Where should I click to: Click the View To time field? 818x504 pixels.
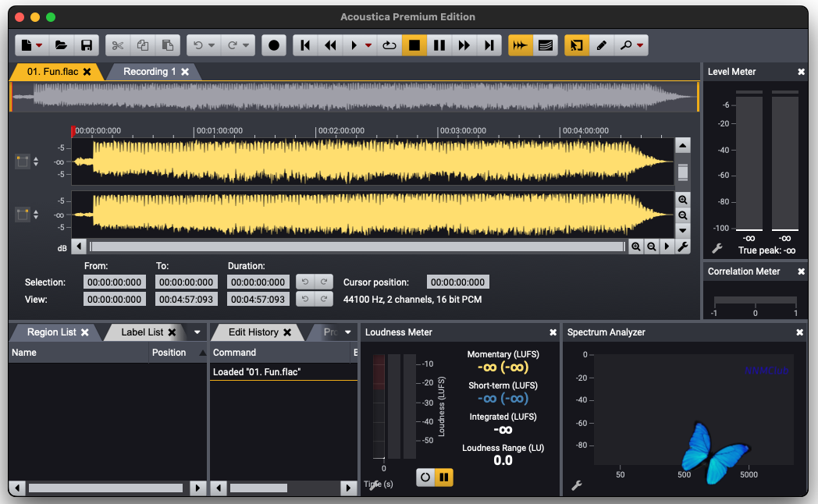(187, 299)
